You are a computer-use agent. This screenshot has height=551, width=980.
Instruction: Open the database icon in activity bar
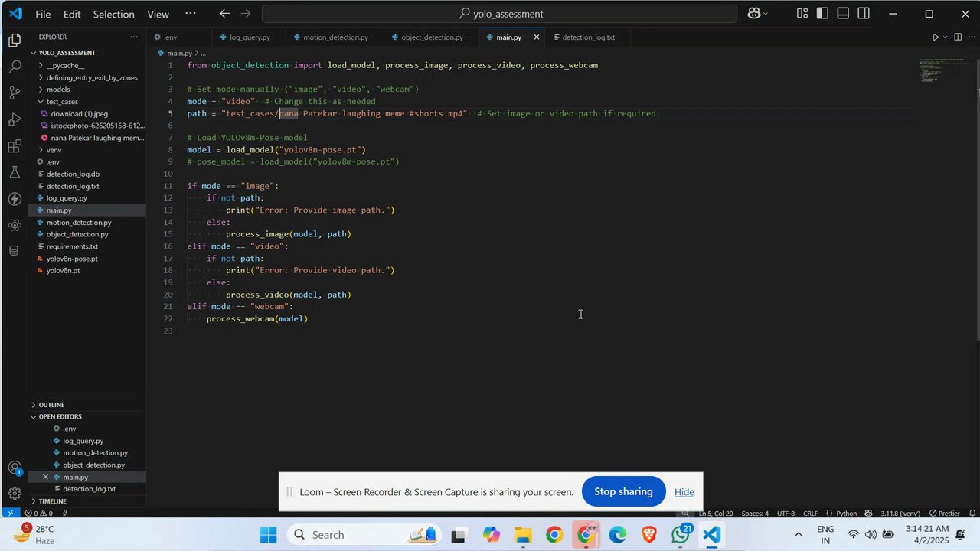pos(15,251)
